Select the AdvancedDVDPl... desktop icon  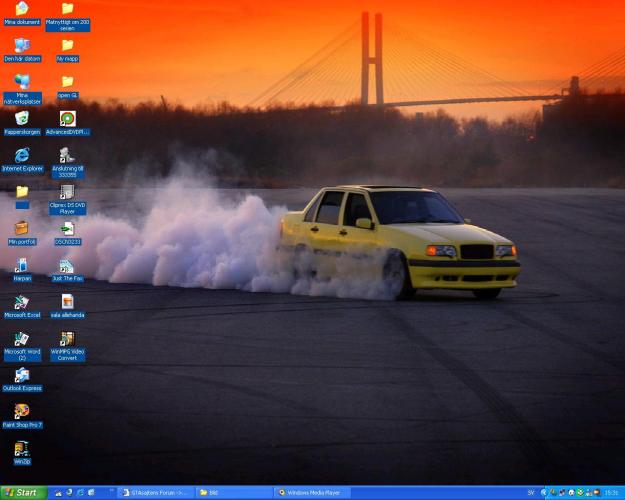67,118
